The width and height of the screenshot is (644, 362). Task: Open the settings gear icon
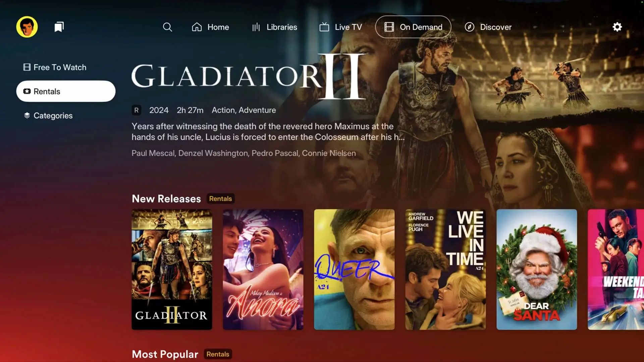tap(617, 27)
